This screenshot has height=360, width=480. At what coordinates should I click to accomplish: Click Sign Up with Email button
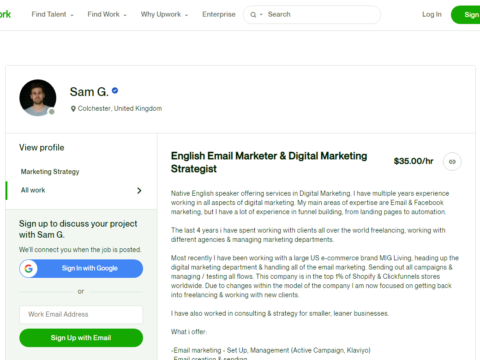[x=81, y=338]
